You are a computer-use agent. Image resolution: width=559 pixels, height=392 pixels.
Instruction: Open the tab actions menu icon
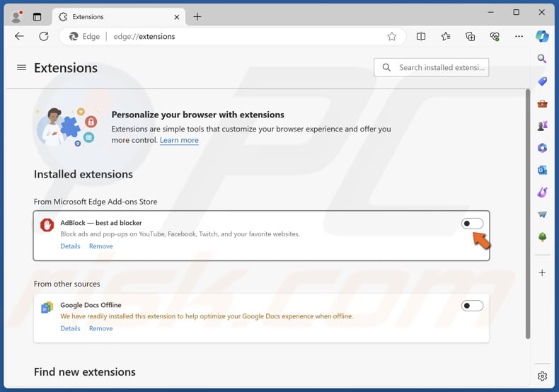tap(37, 17)
